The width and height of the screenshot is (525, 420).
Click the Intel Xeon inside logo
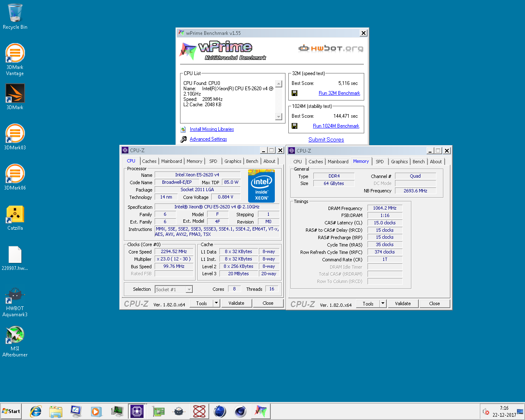click(261, 186)
